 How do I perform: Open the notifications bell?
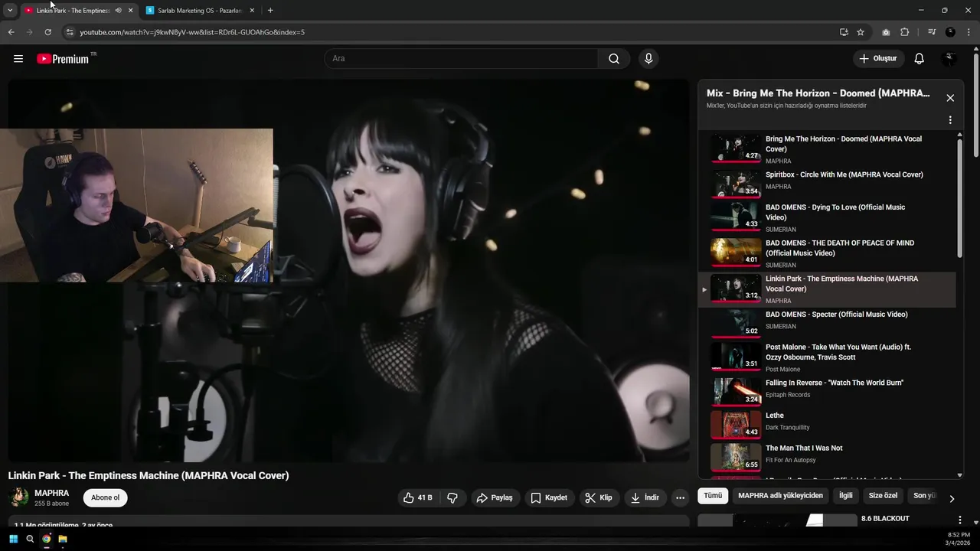(x=920, y=59)
